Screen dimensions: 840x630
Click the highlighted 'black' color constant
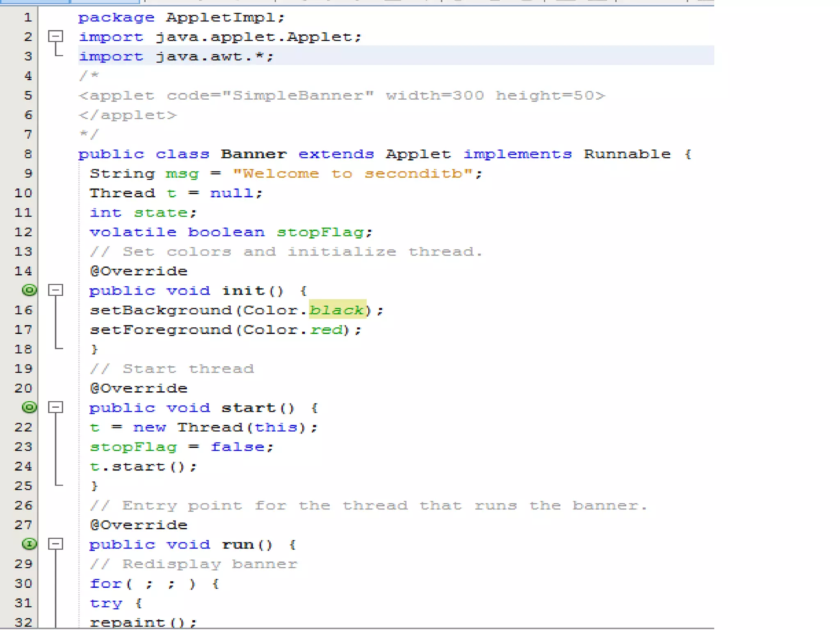point(337,310)
